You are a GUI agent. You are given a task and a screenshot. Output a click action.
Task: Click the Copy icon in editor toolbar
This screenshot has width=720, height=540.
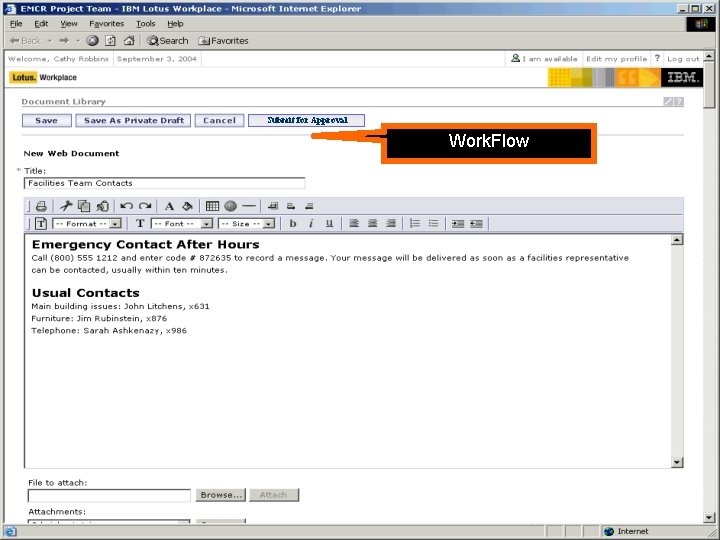(84, 206)
